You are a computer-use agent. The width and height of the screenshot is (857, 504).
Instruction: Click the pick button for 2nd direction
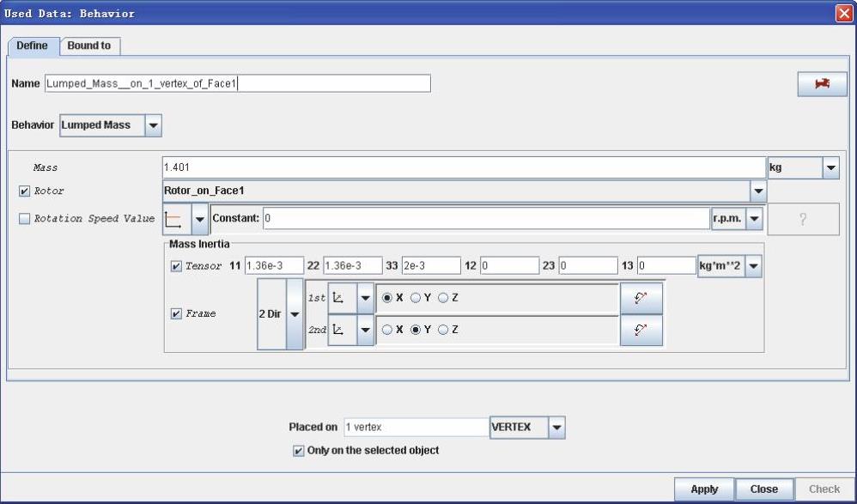point(641,330)
